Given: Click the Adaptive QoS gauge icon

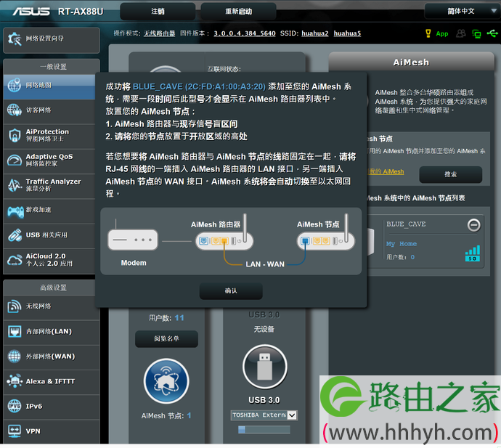Looking at the screenshot, I should pos(15,160).
